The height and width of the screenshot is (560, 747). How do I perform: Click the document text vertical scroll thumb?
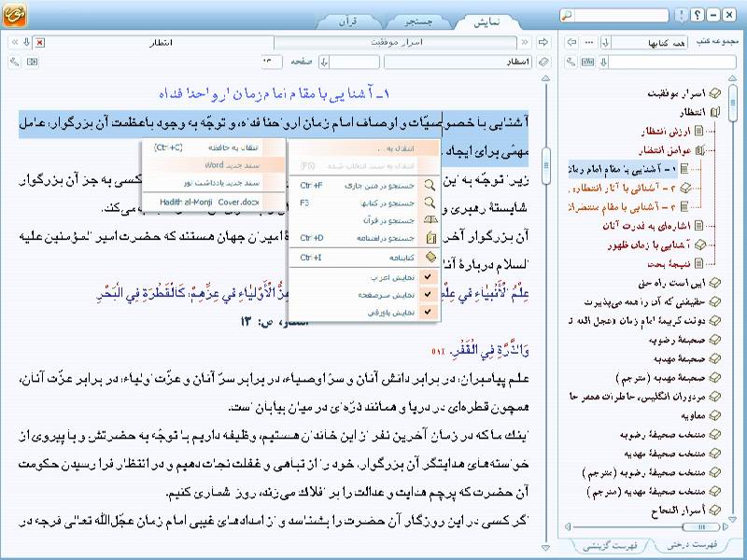pyautogui.click(x=546, y=165)
